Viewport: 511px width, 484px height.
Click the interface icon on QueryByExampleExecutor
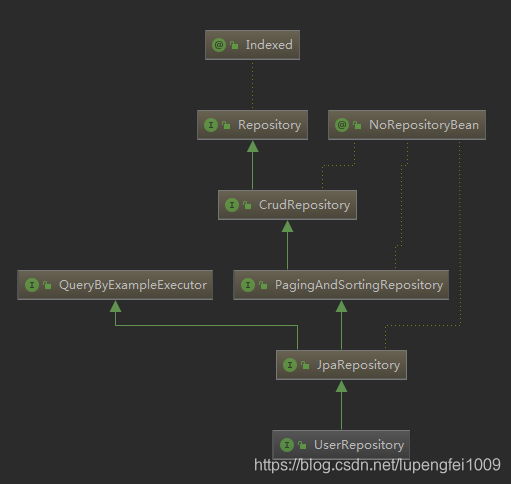32,285
